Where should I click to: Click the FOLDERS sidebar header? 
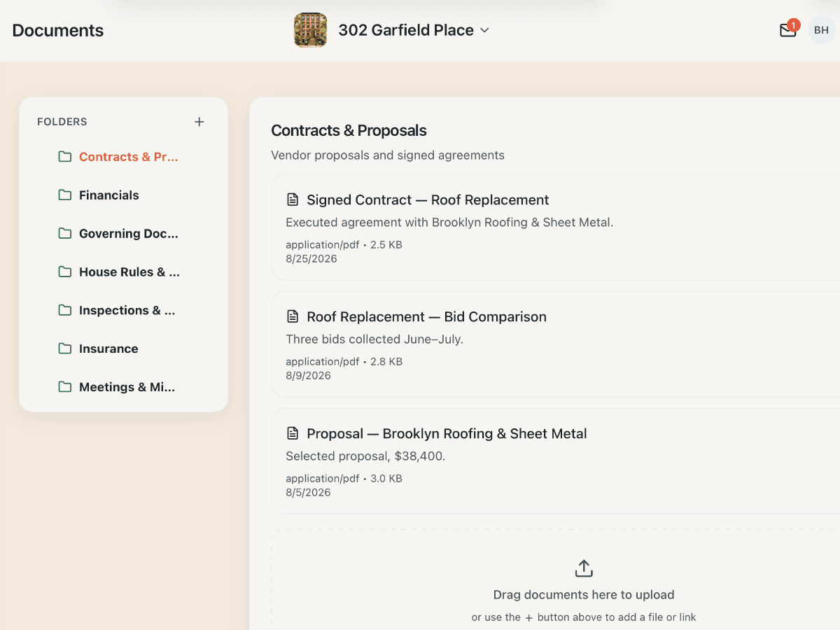click(62, 122)
